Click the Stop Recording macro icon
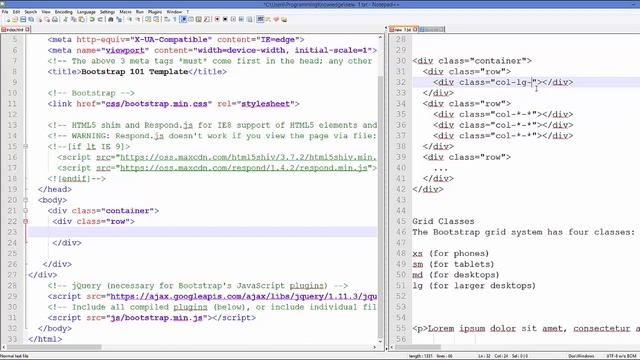This screenshot has width=640, height=360. click(x=225, y=19)
